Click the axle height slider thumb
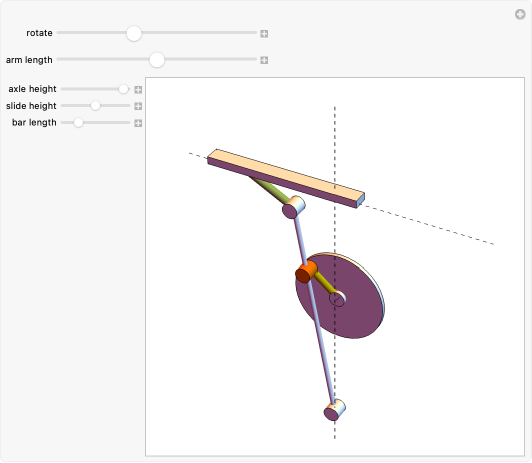532x463 pixels. click(x=124, y=89)
